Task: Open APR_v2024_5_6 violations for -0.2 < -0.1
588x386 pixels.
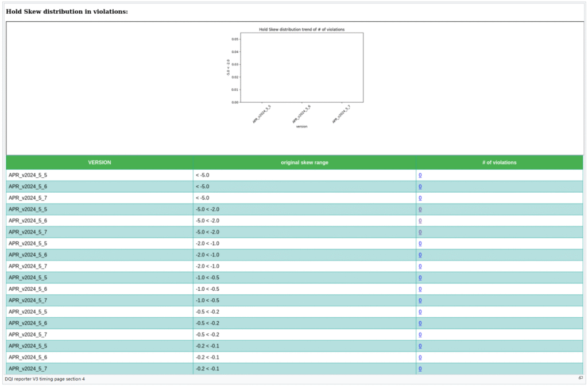Action: [x=420, y=357]
